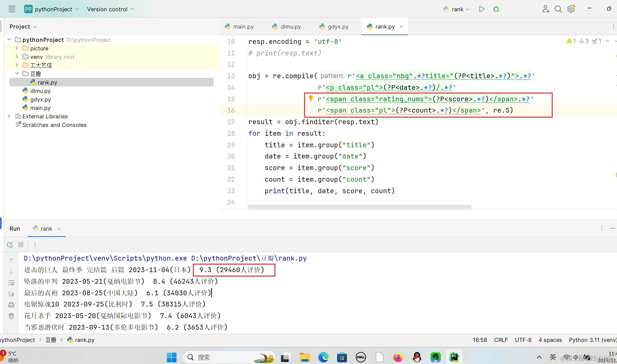Launch Microsoft Edge from taskbar

click(323, 357)
